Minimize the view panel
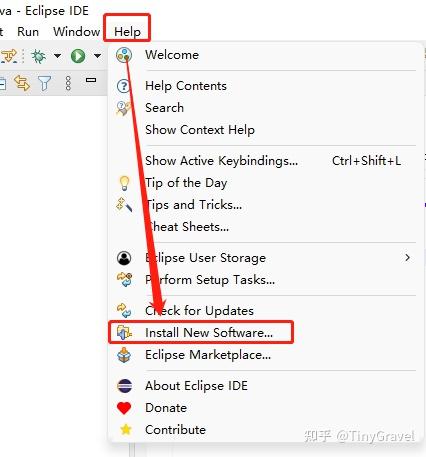This screenshot has width=426, height=457. [x=91, y=80]
